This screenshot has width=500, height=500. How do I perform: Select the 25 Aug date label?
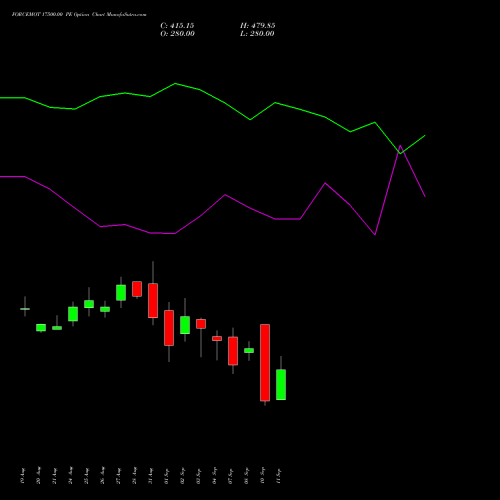[87, 476]
